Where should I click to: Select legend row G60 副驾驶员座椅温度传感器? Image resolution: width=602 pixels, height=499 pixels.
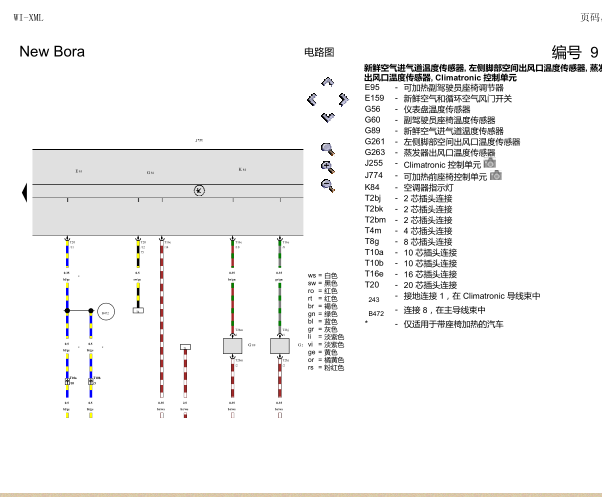[430, 120]
